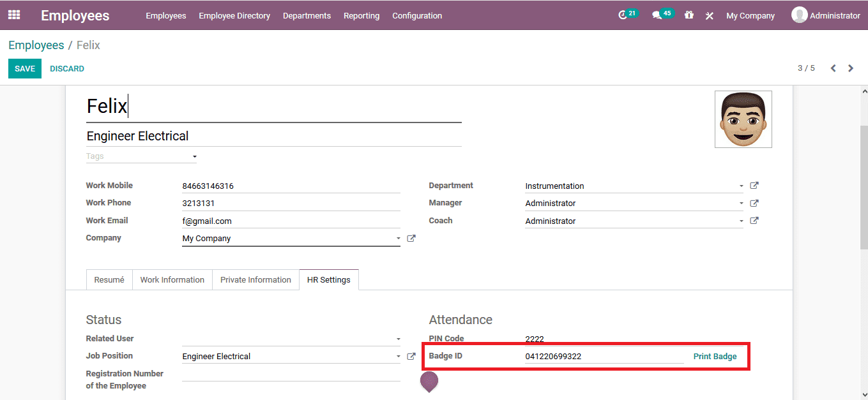The image size is (868, 400).
Task: Open Department external link icon
Action: pos(754,186)
